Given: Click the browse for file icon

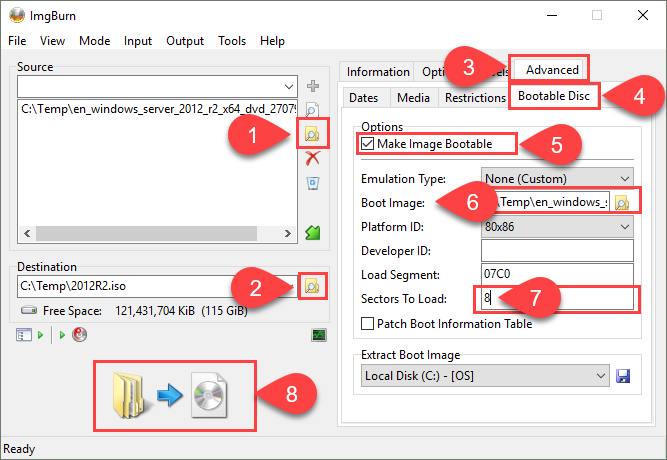Looking at the screenshot, I should 313,110.
